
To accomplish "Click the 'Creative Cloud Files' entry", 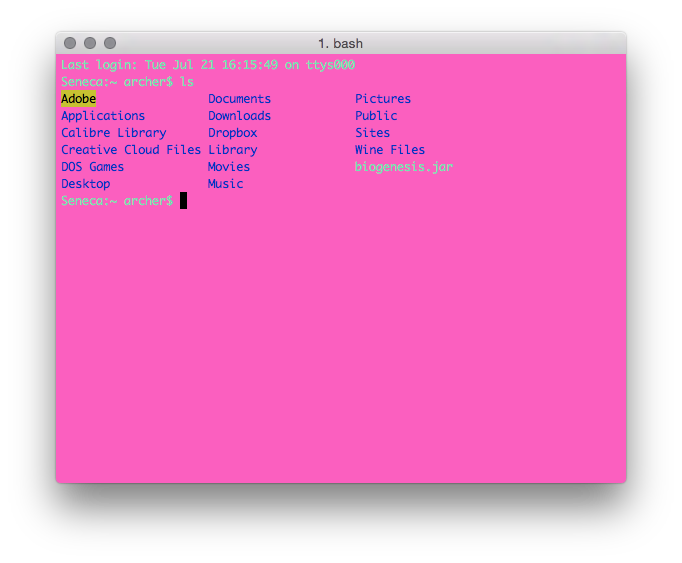I will pyautogui.click(x=131, y=150).
